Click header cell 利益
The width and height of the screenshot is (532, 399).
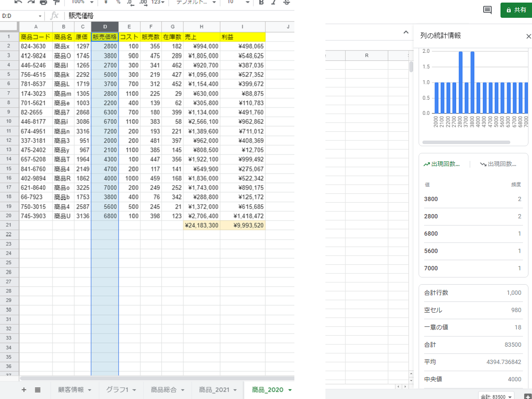coord(243,37)
